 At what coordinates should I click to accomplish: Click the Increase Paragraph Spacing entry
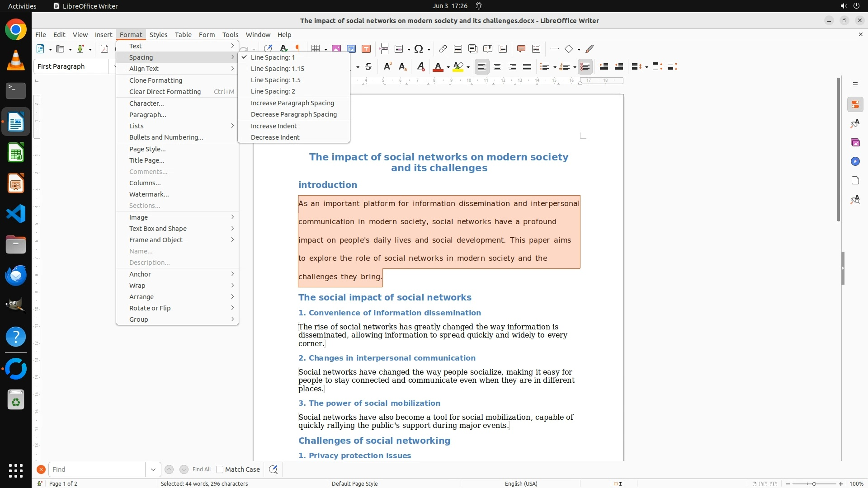[x=292, y=103]
